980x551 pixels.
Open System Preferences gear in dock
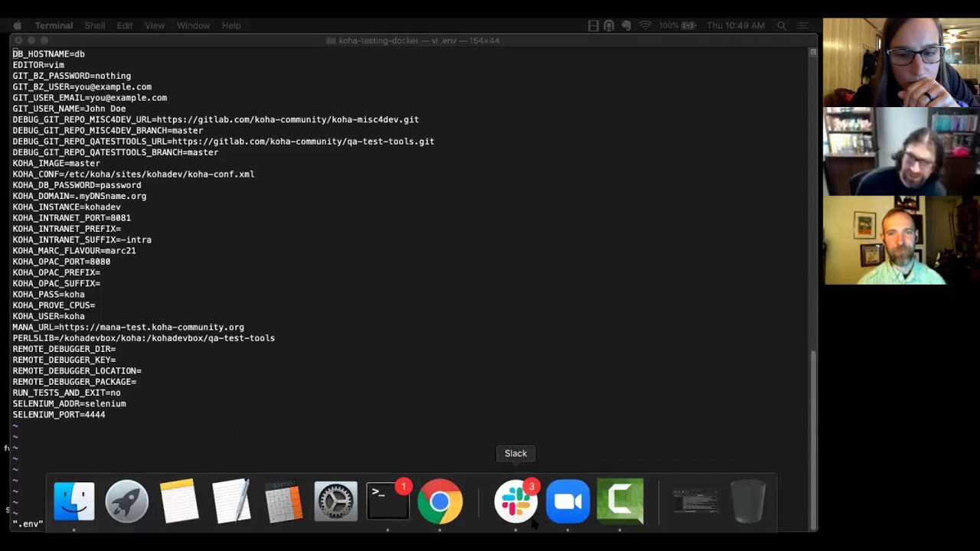tap(335, 501)
